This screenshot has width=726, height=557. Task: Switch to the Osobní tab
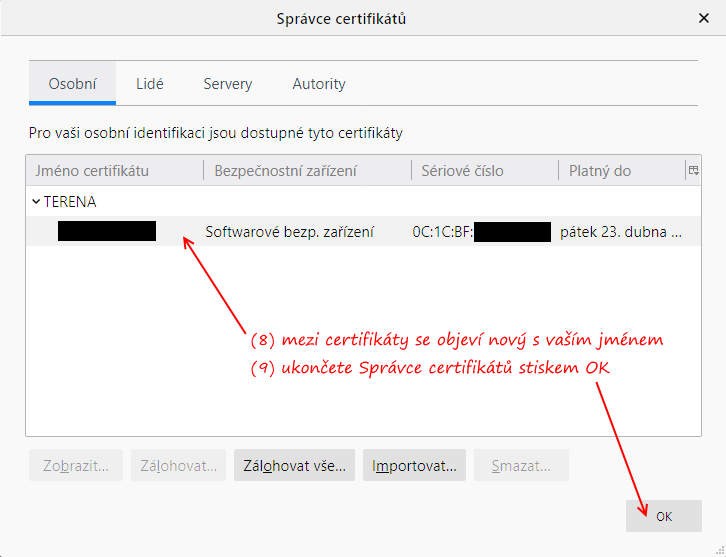72,83
